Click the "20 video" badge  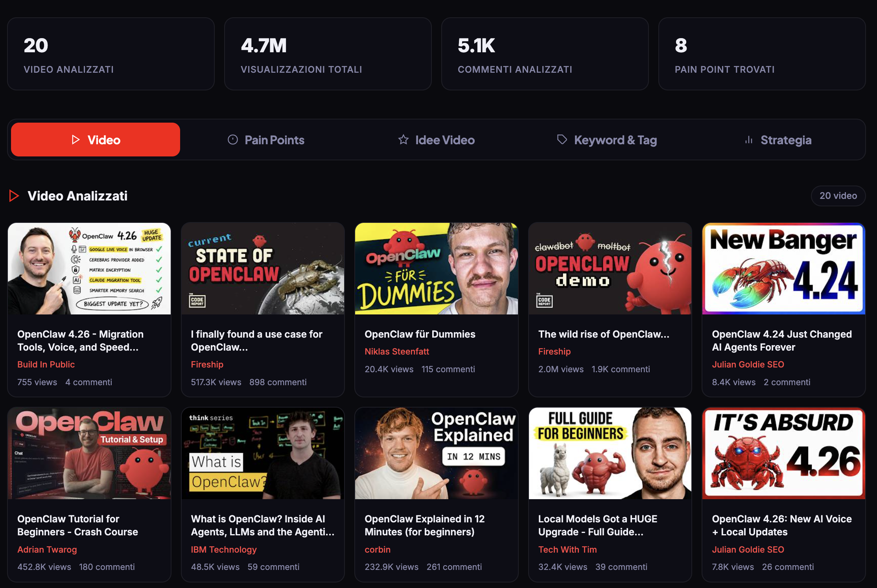click(x=838, y=196)
